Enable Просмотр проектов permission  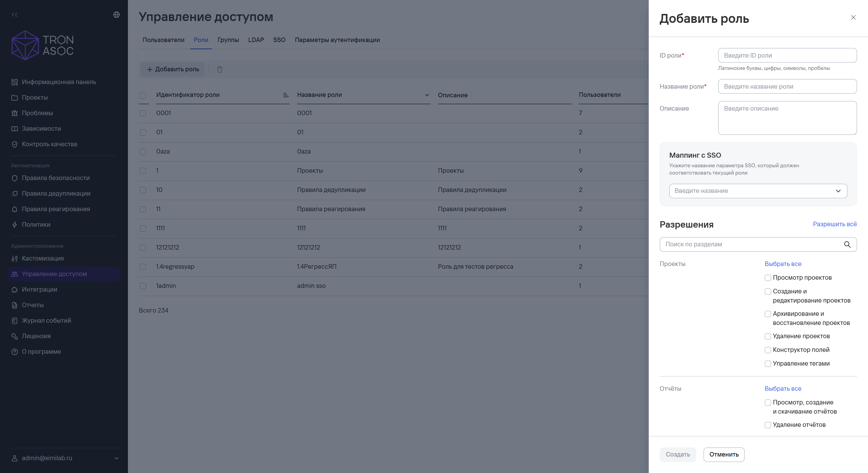tap(768, 278)
